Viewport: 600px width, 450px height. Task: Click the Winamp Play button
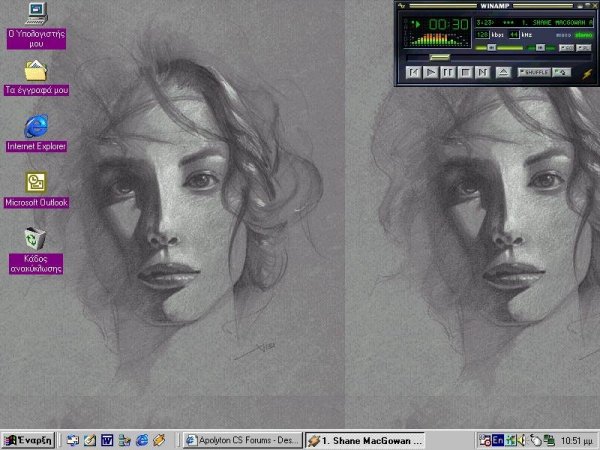click(x=430, y=72)
